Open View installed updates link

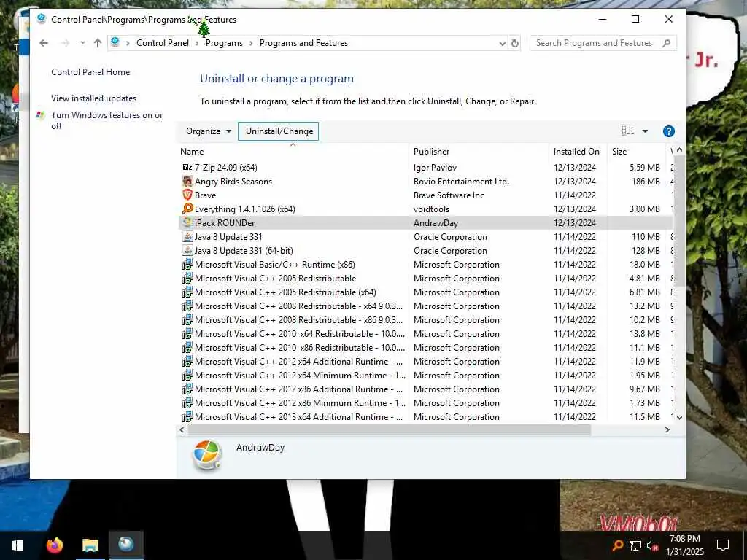pos(94,98)
